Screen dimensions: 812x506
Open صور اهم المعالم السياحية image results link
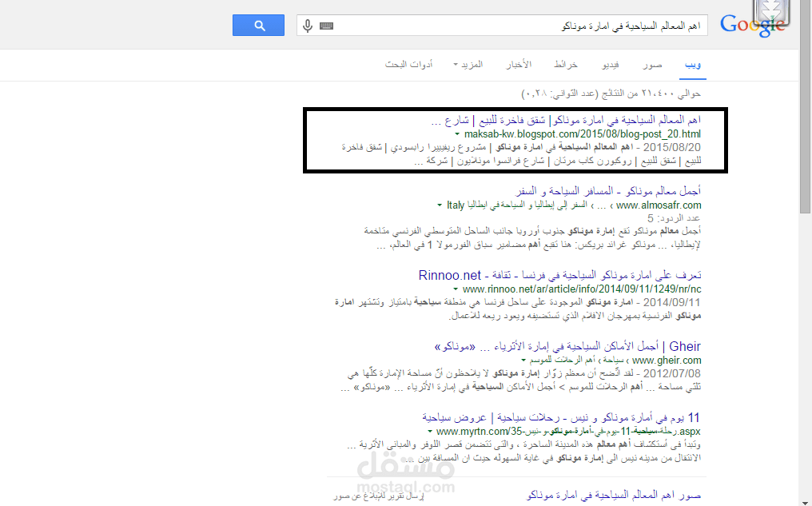(614, 496)
